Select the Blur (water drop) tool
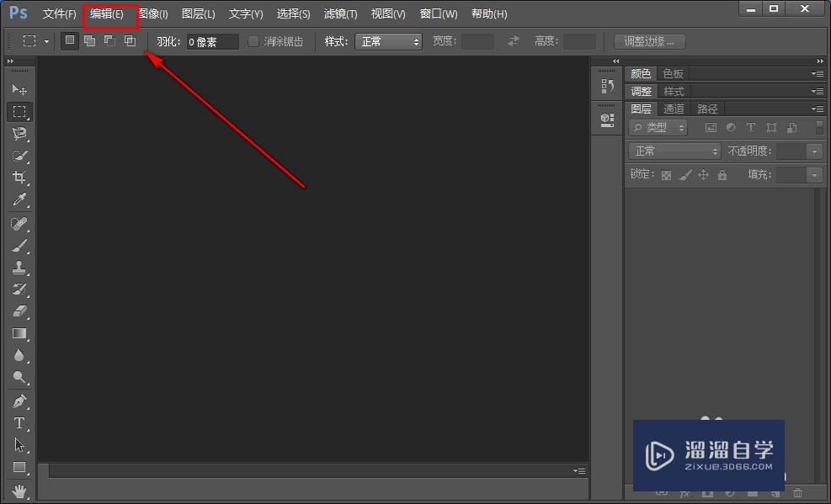 pos(19,355)
